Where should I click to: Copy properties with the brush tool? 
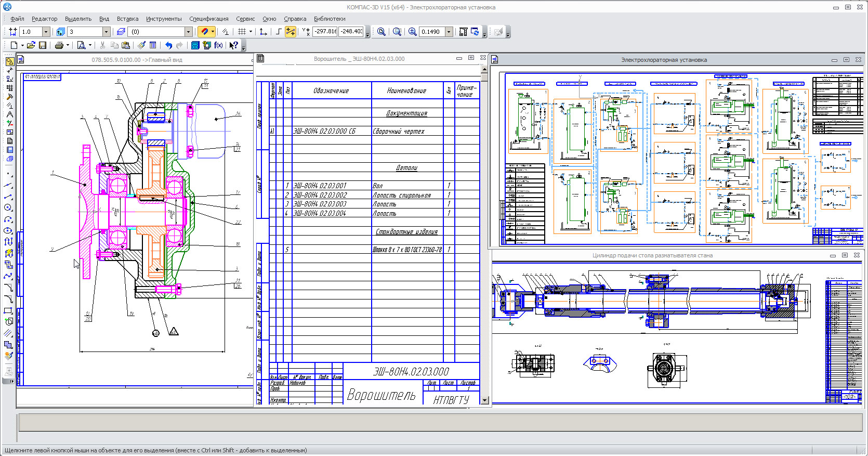pos(141,45)
